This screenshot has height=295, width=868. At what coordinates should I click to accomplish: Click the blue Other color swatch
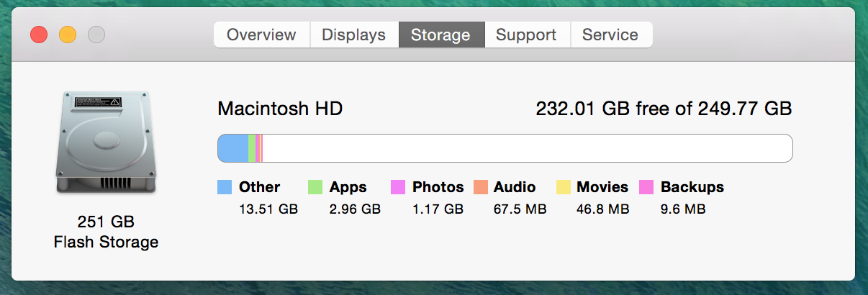225,187
